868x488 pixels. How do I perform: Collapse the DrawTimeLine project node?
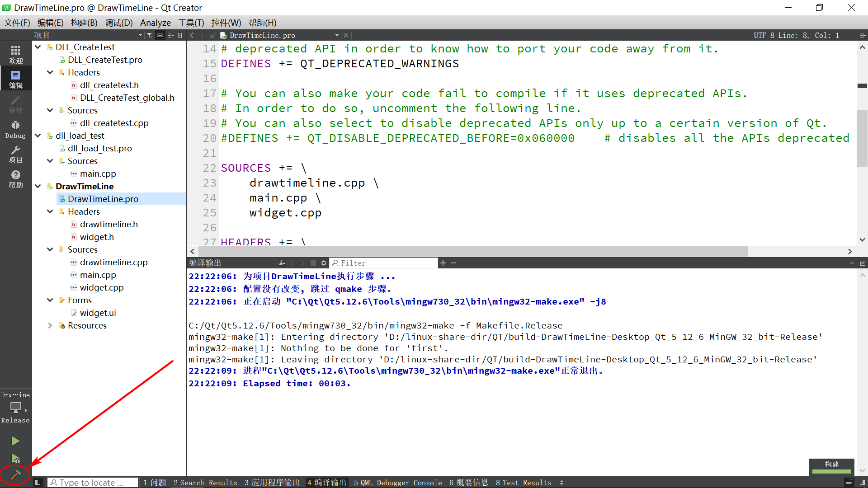click(38, 186)
